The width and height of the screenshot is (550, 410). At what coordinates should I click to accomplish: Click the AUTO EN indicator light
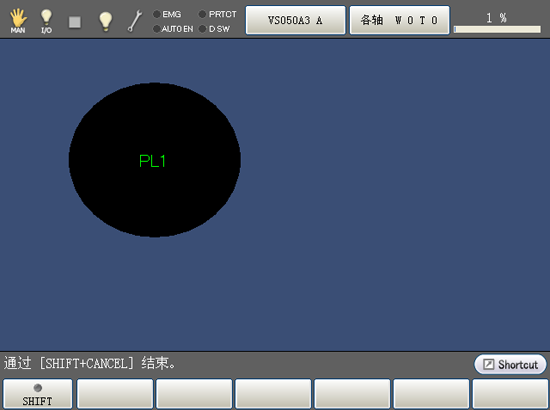(x=157, y=29)
